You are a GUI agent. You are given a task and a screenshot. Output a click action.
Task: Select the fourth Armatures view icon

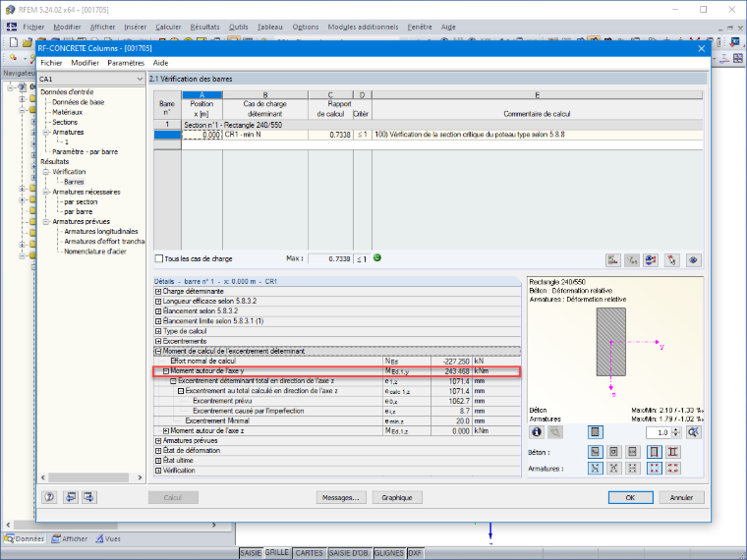coord(654,468)
